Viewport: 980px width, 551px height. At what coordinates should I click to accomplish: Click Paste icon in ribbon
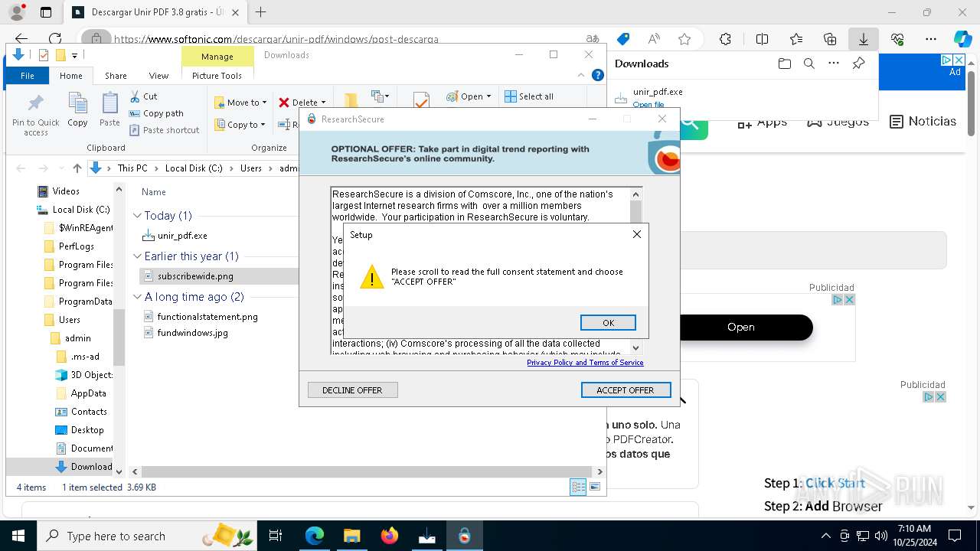click(x=109, y=109)
